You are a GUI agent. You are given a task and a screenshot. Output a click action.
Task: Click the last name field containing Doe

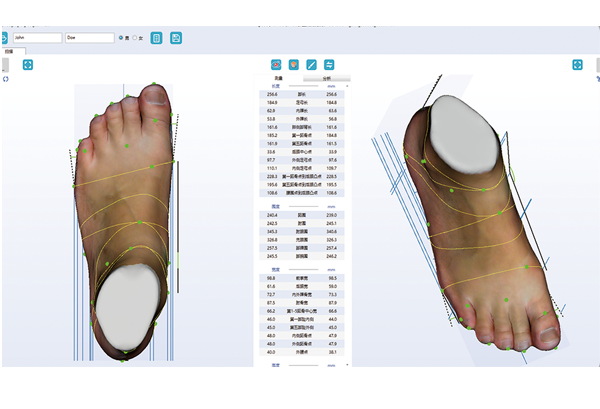point(89,38)
